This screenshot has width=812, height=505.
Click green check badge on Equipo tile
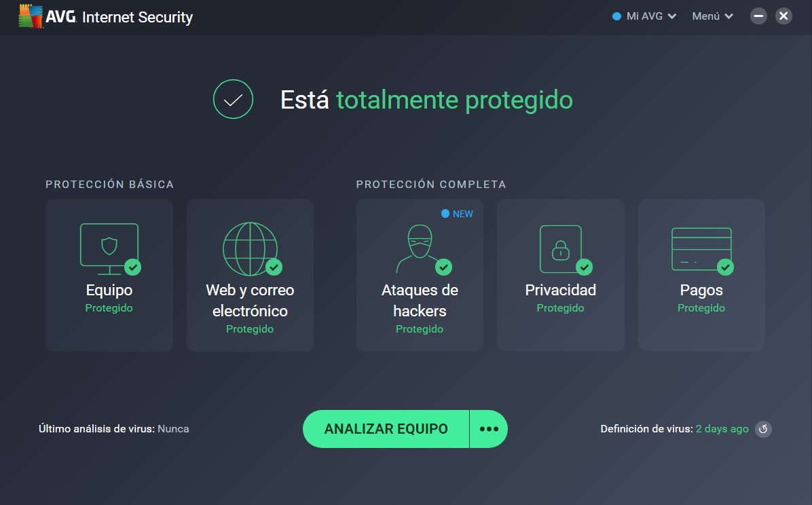coord(133,267)
